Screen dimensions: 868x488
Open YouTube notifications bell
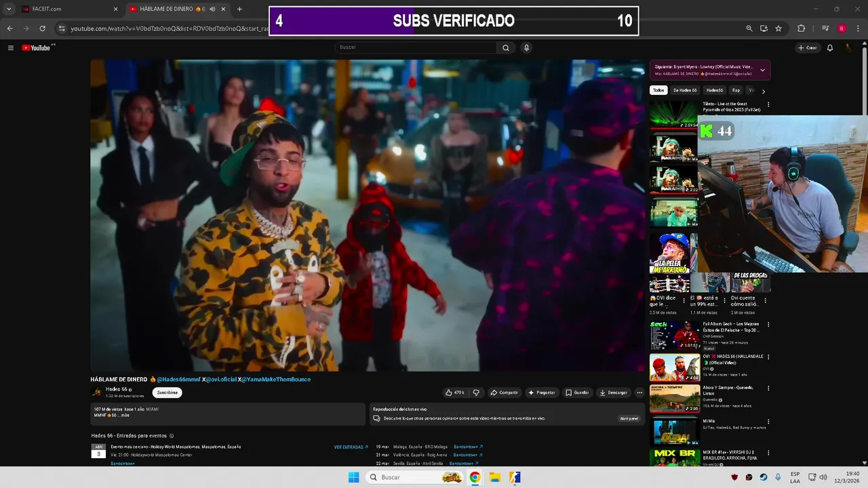click(x=830, y=47)
